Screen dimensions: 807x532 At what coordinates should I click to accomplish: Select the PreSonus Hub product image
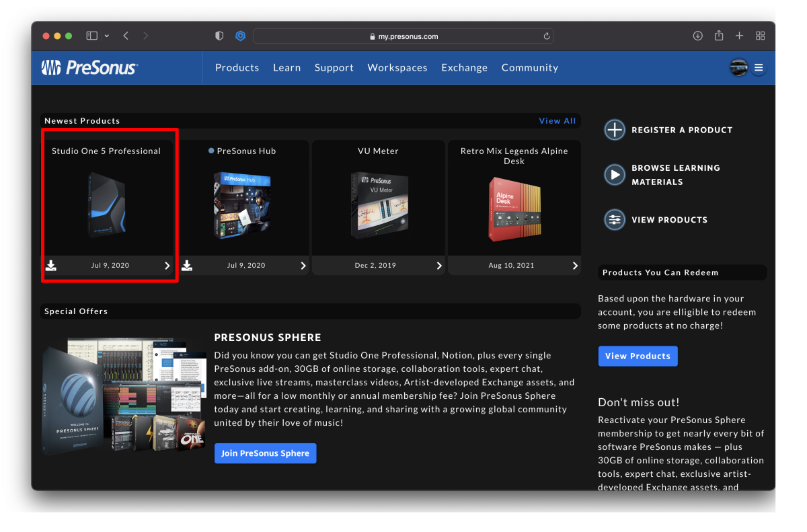[242, 205]
